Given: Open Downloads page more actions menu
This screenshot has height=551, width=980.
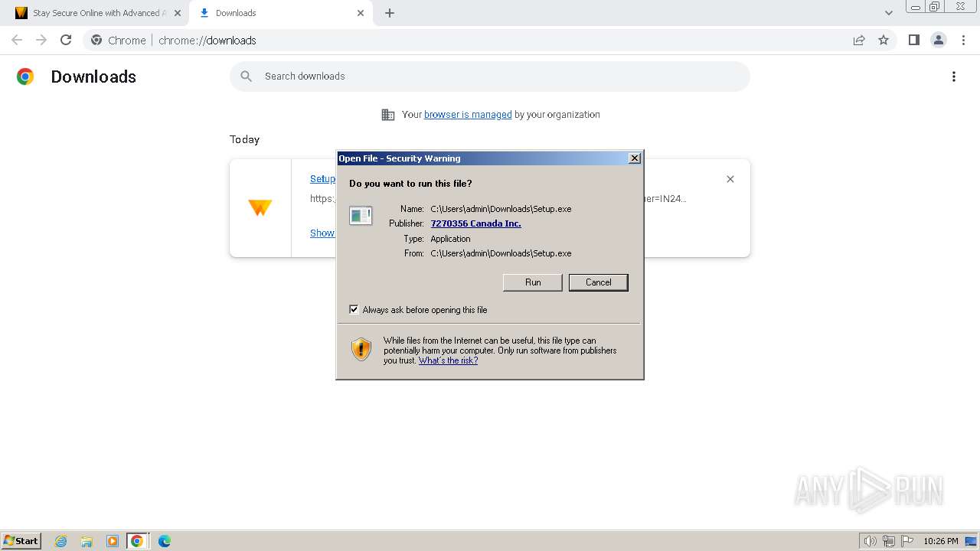Looking at the screenshot, I should pyautogui.click(x=954, y=77).
